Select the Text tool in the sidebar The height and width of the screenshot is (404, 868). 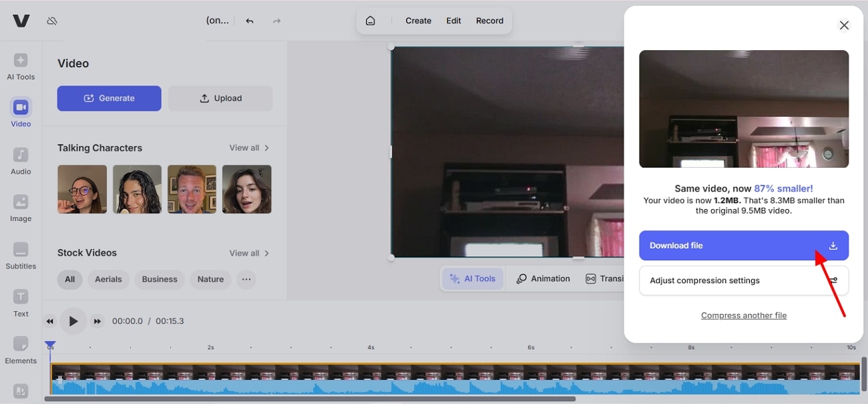21,302
